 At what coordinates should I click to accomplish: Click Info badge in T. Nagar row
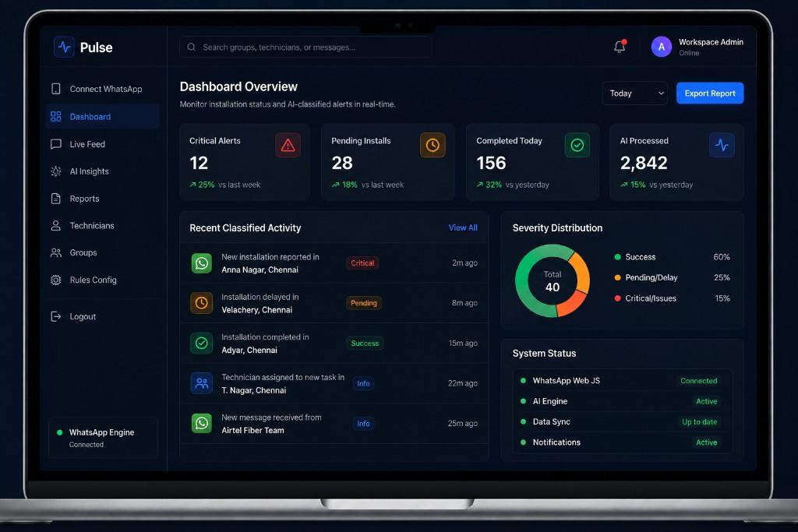(363, 383)
